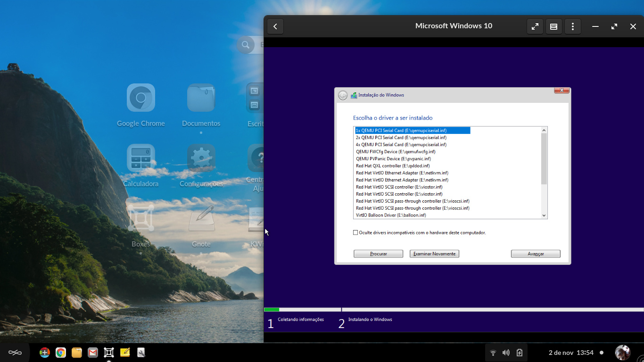Open Gmail from the taskbar
Viewport: 644px width, 362px height.
coord(93,353)
